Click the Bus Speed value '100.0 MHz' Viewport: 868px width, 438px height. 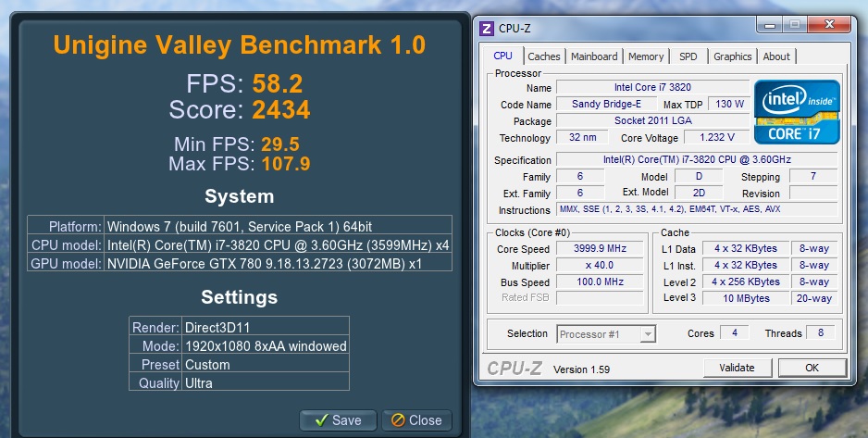click(x=600, y=282)
